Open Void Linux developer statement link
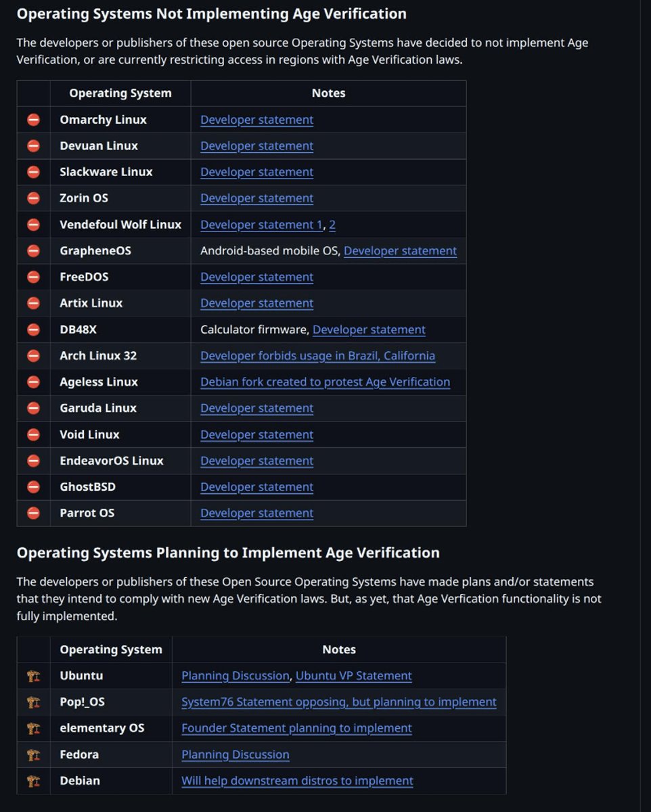Image resolution: width=651 pixels, height=812 pixels. click(256, 434)
